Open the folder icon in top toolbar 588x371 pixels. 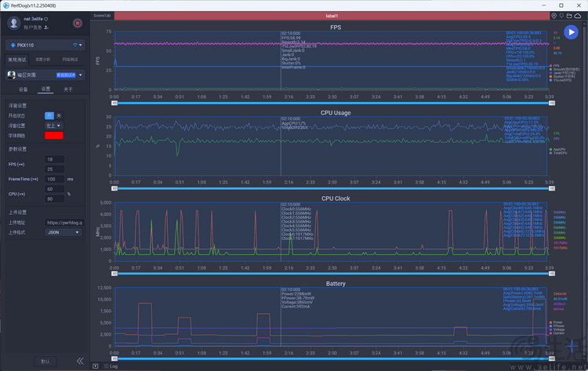(x=569, y=16)
